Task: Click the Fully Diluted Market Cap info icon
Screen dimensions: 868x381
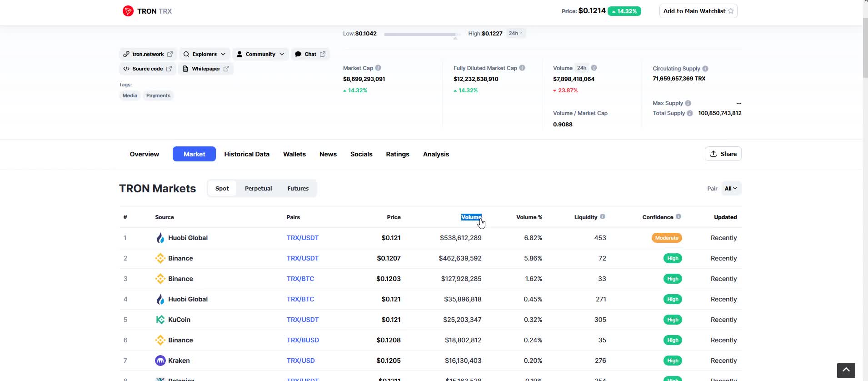Action: tap(522, 68)
